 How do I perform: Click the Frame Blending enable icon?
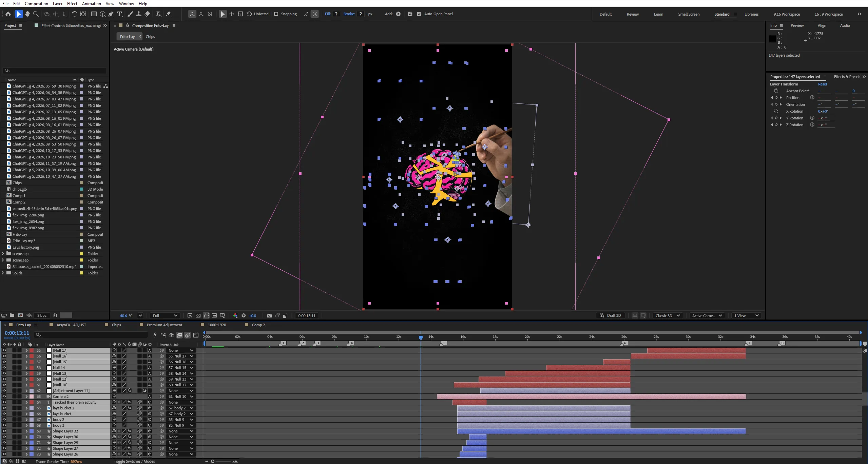tap(179, 335)
